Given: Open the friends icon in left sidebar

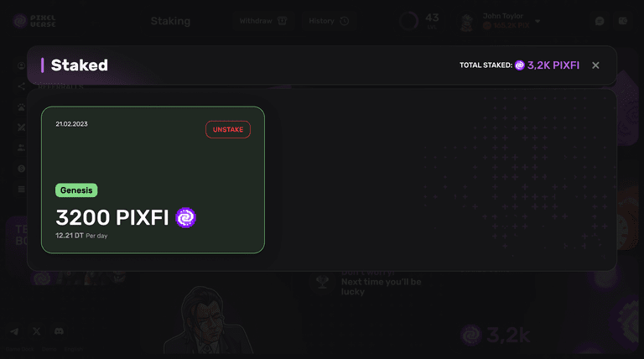Looking at the screenshot, I should (21, 148).
